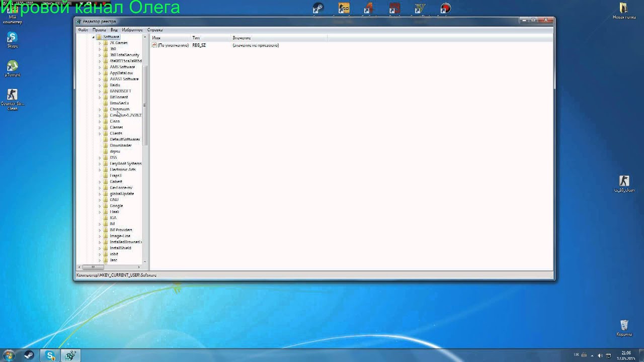Select the BrowSecEx key
This screenshot has width=644, height=362.
coord(119,103)
